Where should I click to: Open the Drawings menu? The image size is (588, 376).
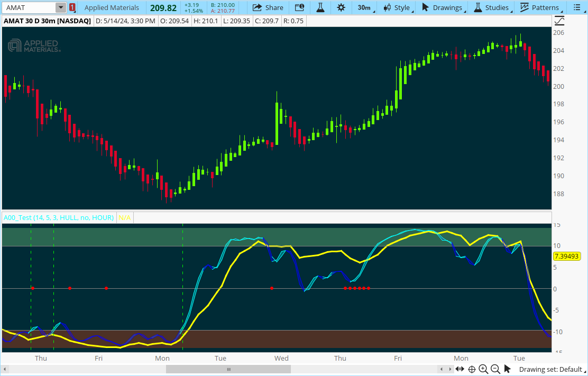[x=444, y=7]
